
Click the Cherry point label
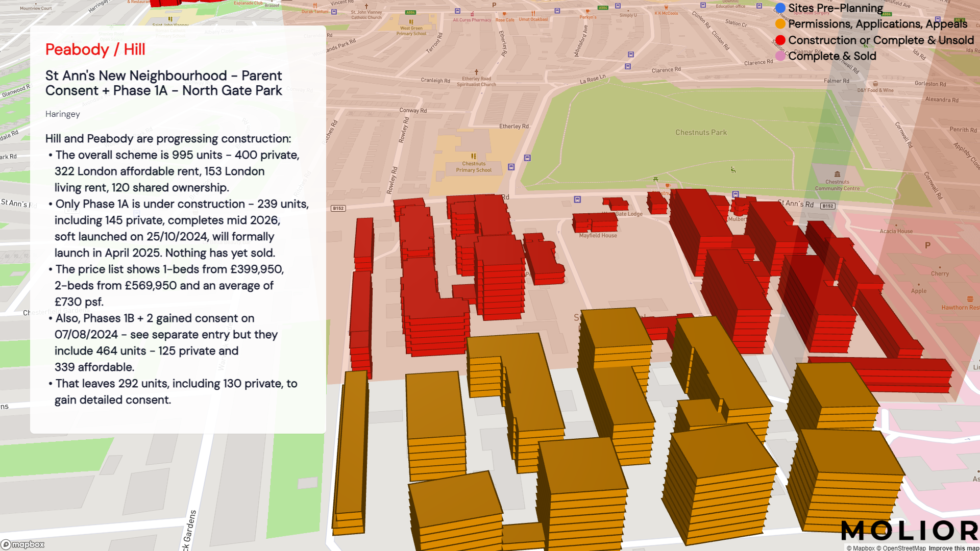(940, 274)
